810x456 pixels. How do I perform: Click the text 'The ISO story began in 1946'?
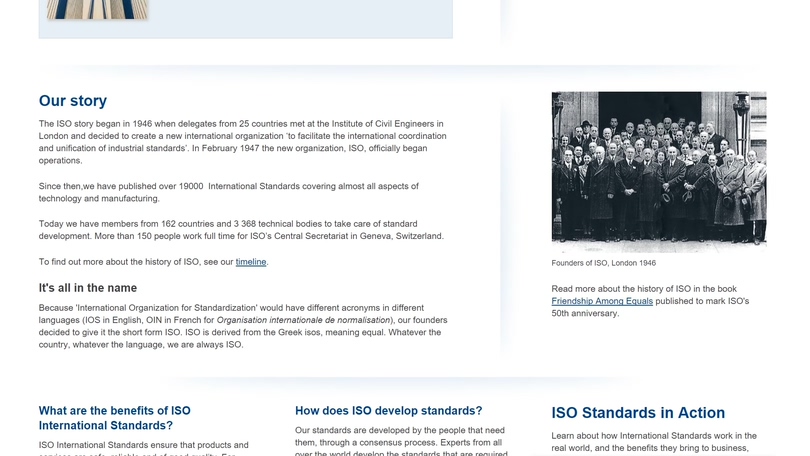point(96,124)
